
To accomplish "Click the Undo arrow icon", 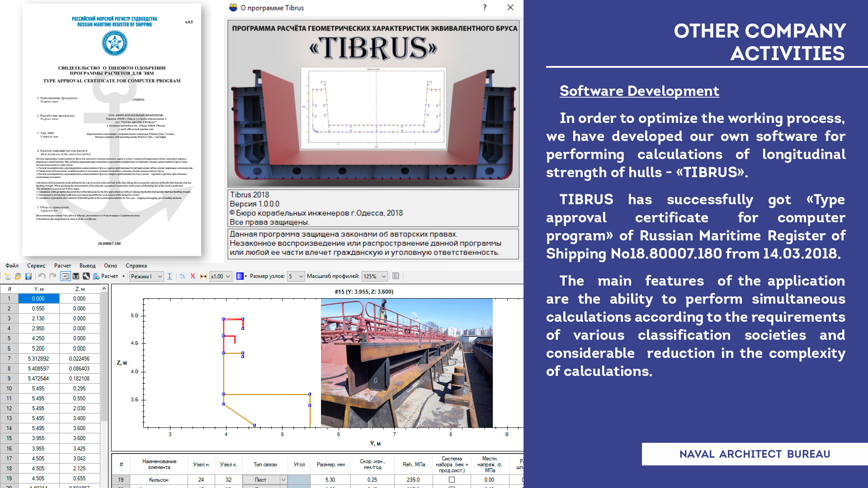I will pos(42,276).
